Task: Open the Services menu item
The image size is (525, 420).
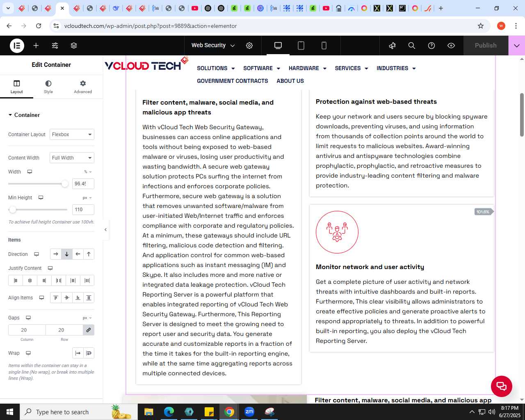Action: click(x=352, y=68)
